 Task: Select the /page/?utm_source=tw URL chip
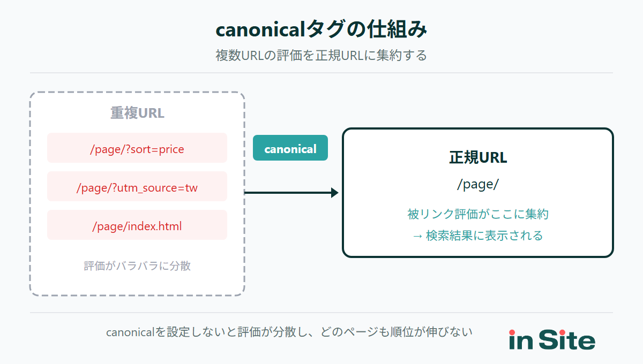click(x=137, y=186)
